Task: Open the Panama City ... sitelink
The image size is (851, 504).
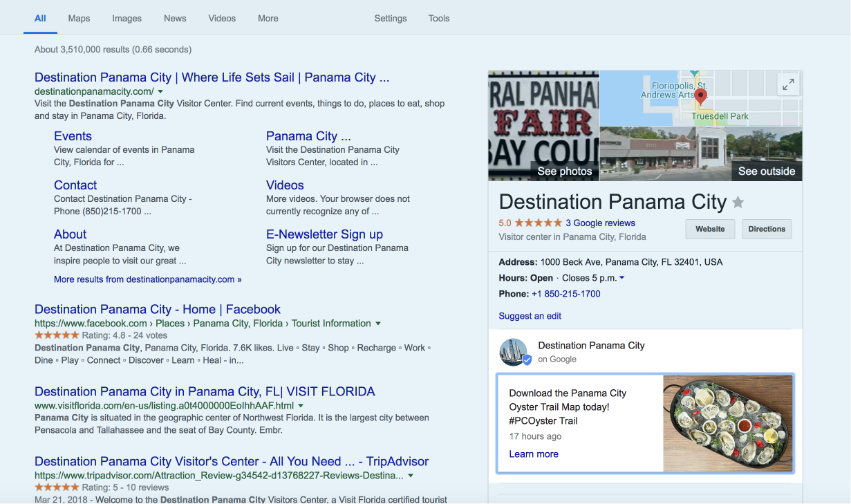Action: pos(308,136)
